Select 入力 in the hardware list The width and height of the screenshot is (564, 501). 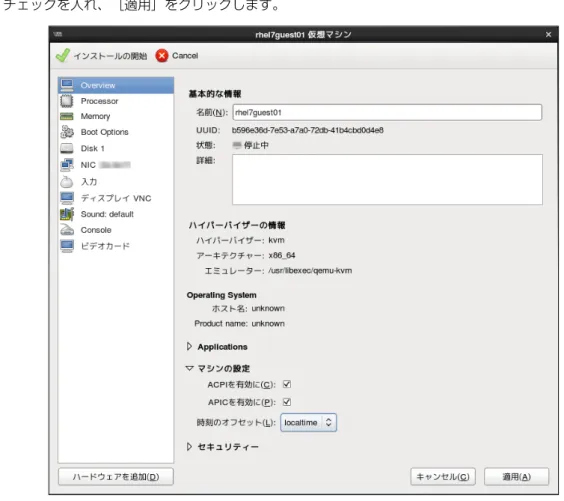click(116, 182)
